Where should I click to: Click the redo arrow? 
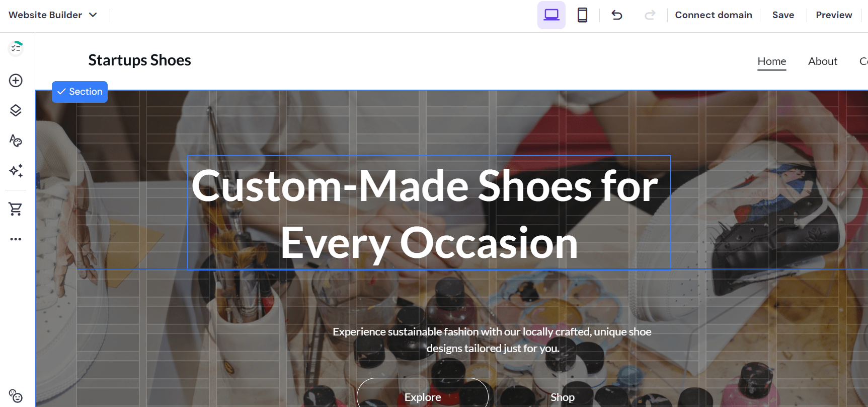coord(650,15)
